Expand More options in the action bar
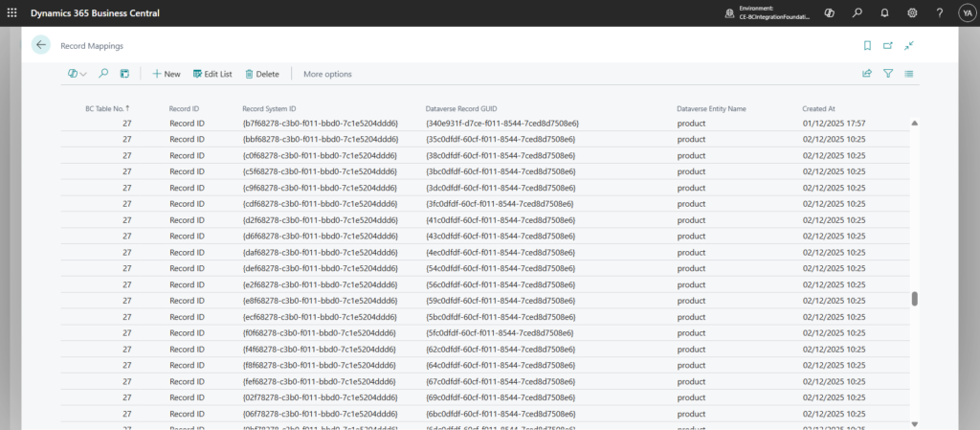 coord(327,74)
